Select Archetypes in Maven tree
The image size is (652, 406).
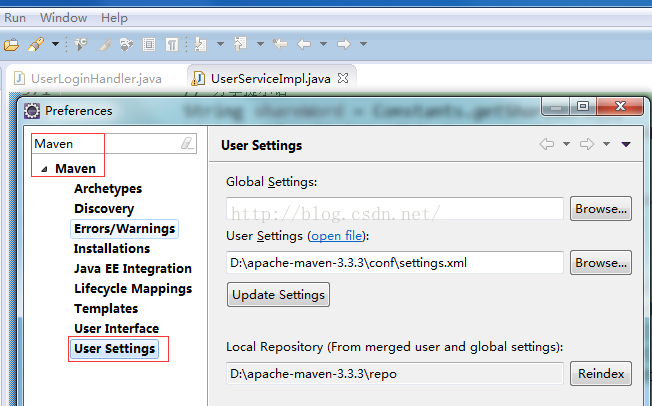click(x=108, y=188)
